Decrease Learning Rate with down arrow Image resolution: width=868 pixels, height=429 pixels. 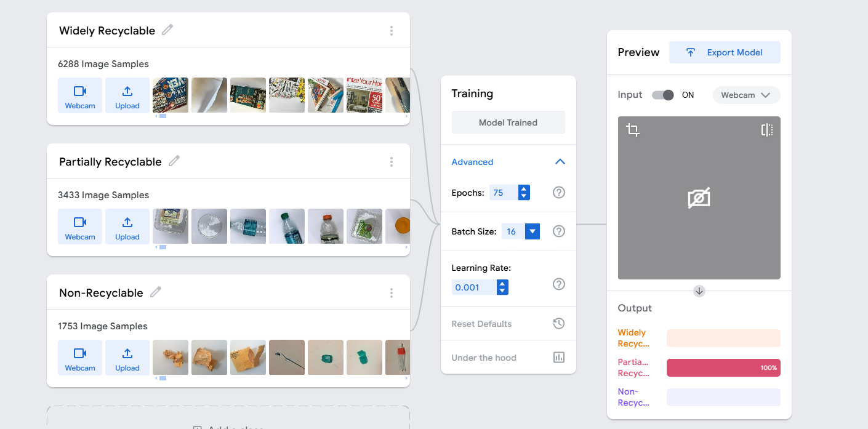[x=502, y=291]
